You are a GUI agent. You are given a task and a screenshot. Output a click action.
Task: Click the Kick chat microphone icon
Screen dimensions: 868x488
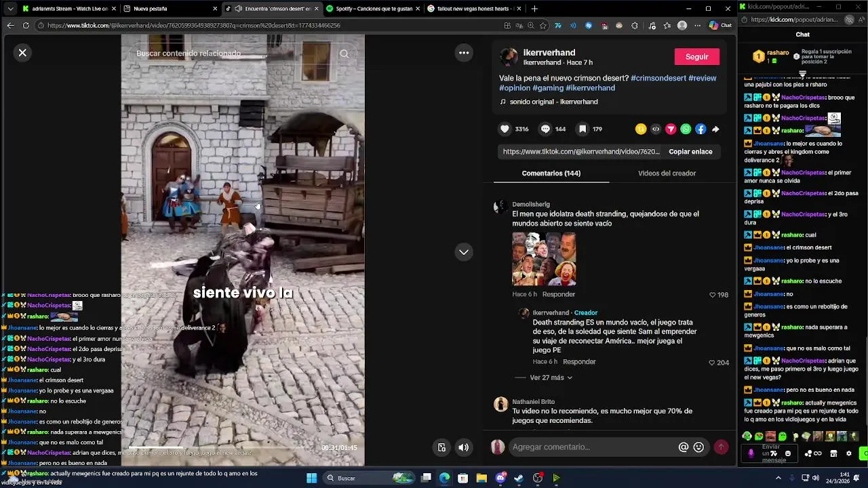(751, 453)
